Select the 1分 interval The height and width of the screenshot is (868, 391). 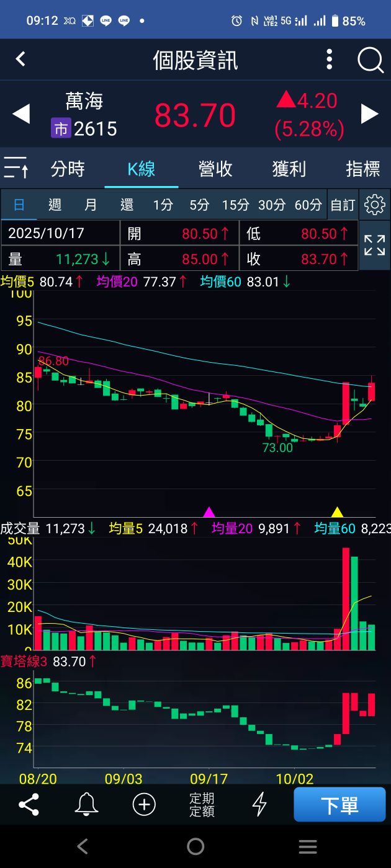tap(163, 205)
